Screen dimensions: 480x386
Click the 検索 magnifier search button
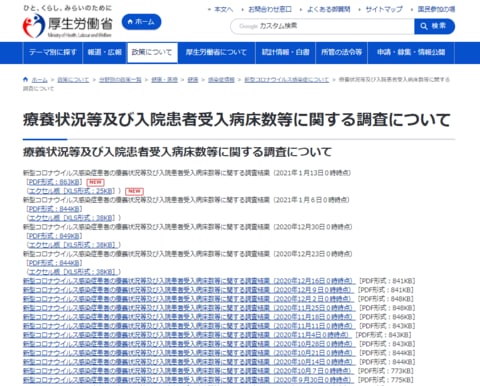[434, 26]
